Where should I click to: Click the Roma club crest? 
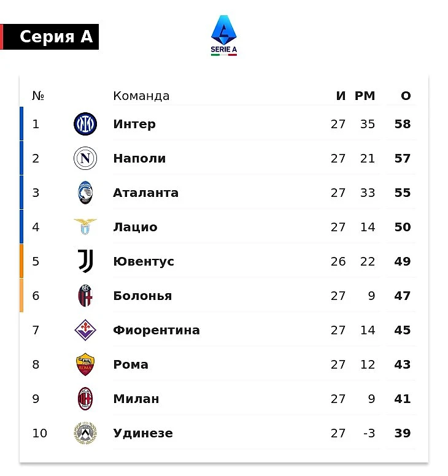(85, 365)
